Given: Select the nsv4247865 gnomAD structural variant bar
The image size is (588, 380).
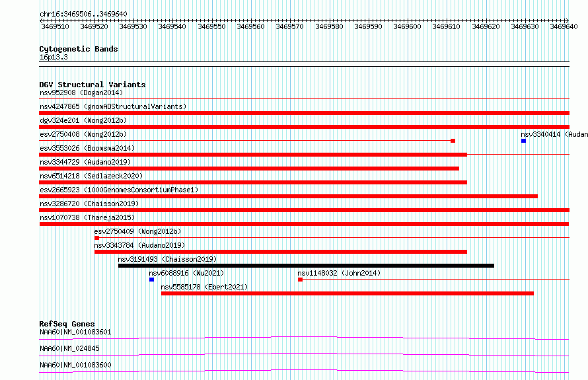Looking at the screenshot, I should coord(304,113).
